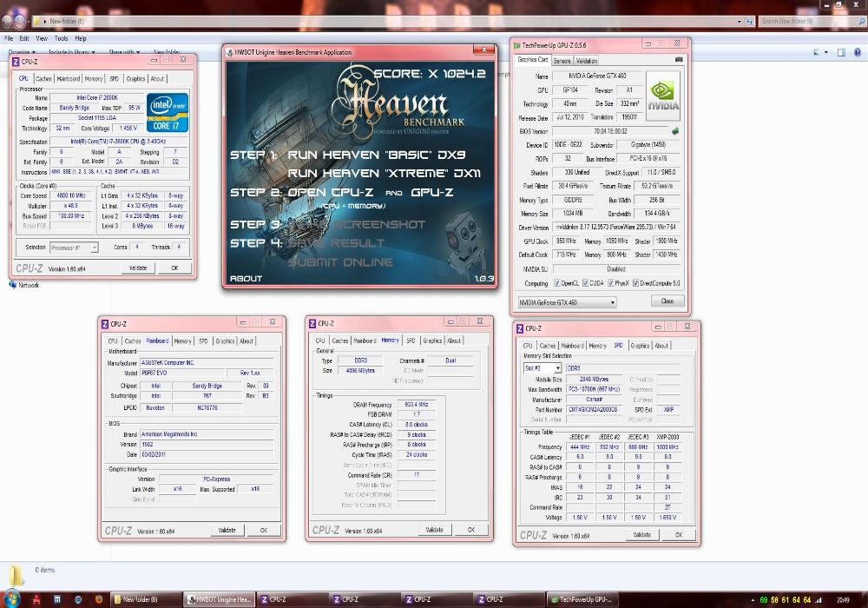Toggle the CUDA checkbox in GPU-Z
Screen dimensions: 868x608
(585, 283)
